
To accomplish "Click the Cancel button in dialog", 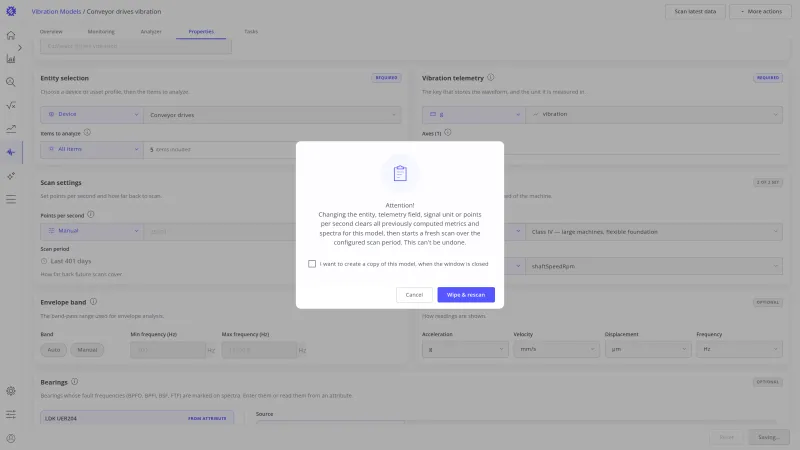I will [414, 295].
